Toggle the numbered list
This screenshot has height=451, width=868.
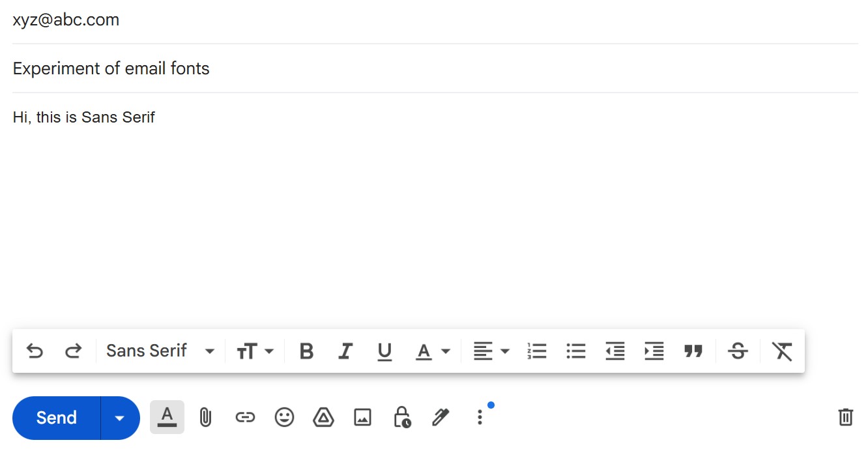click(537, 351)
